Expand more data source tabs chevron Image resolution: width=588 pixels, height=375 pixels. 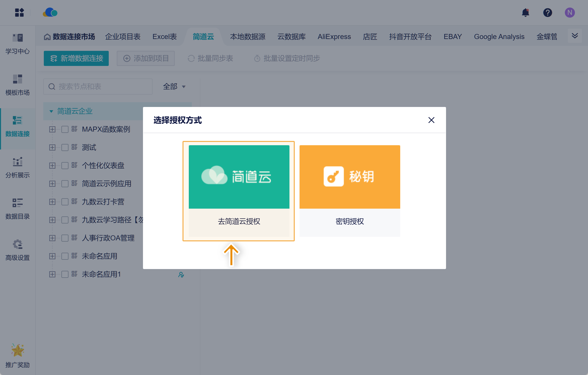575,36
